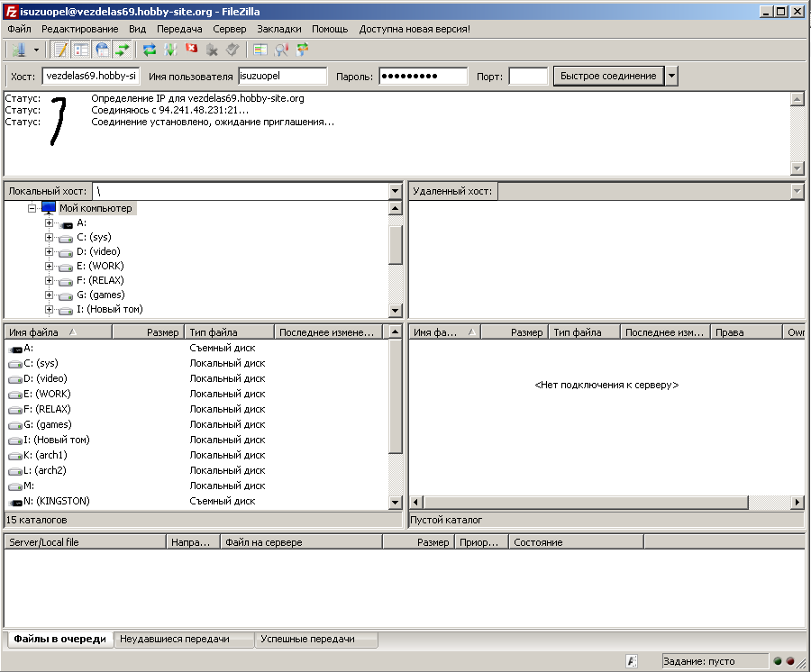Image resolution: width=811 pixels, height=672 pixels.
Task: Toggle message log display icon
Action: pos(60,50)
